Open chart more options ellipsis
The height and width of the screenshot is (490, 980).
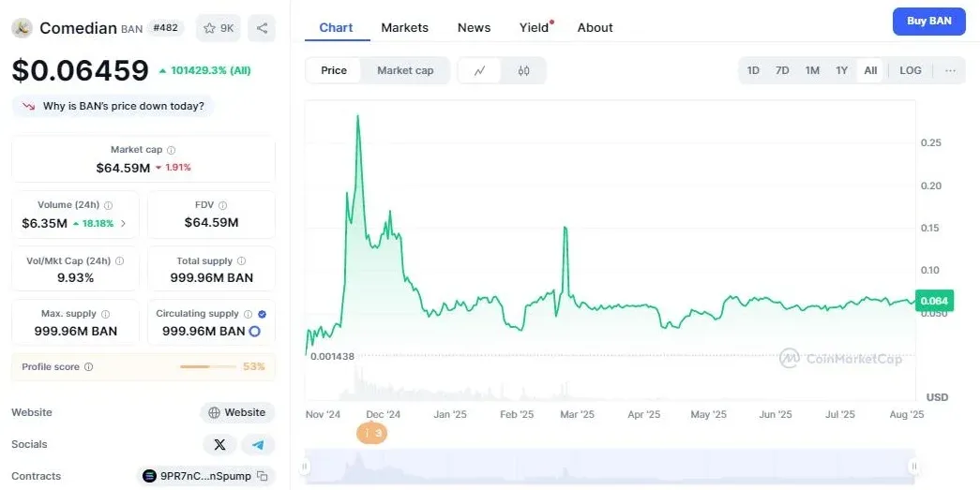[950, 70]
